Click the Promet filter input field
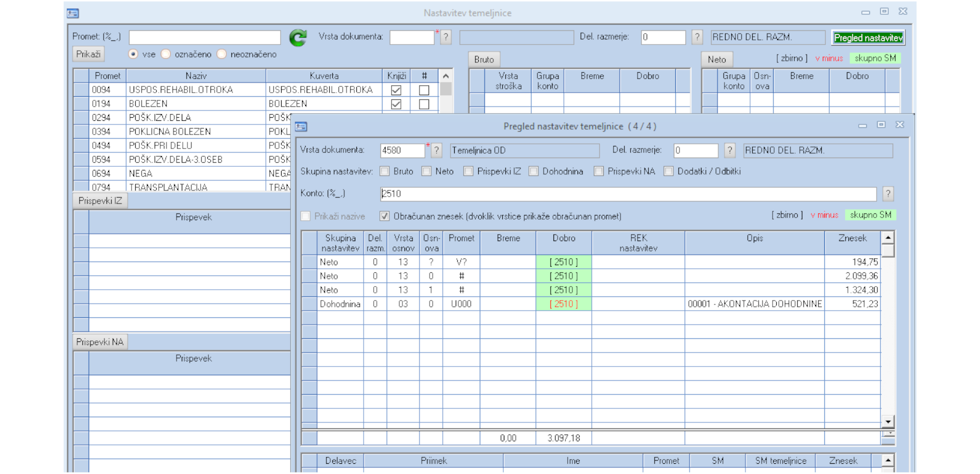This screenshot has width=980, height=474. point(205,37)
